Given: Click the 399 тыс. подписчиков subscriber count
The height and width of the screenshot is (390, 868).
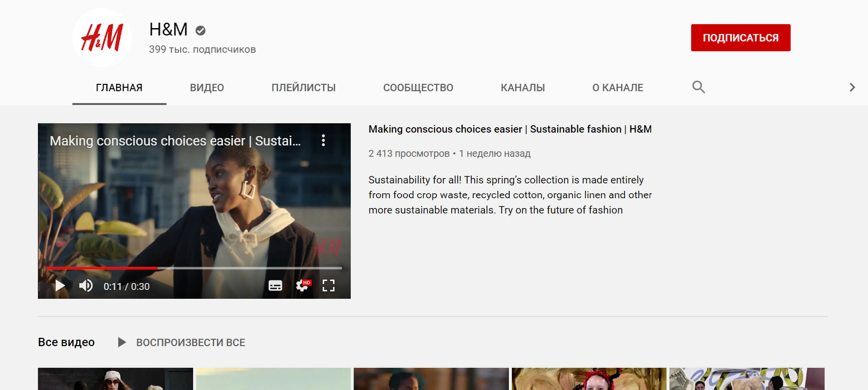Looking at the screenshot, I should click(x=202, y=49).
